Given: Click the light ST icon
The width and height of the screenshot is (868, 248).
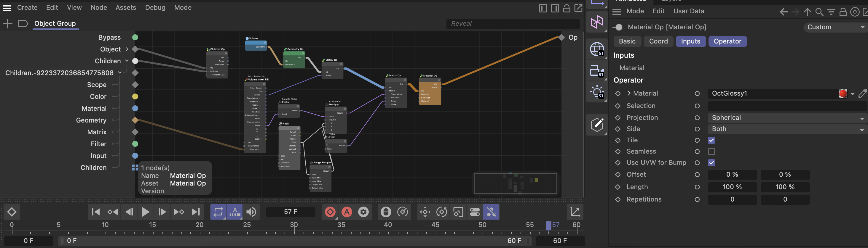Looking at the screenshot, I should [597, 92].
